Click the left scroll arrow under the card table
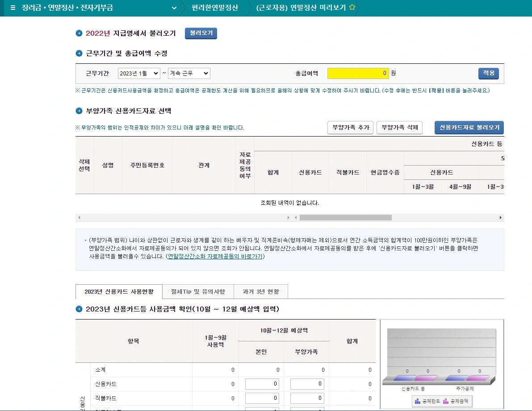Viewport: 532px width, 411px height. [x=80, y=217]
